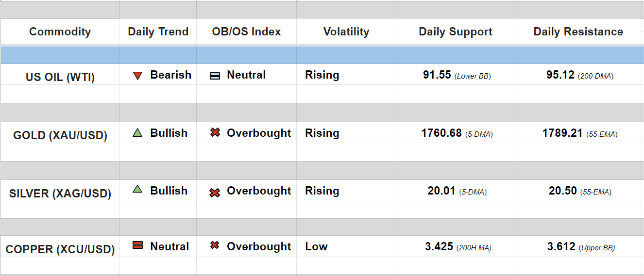Select the GOLD (XAU/USD) cell

point(60,135)
